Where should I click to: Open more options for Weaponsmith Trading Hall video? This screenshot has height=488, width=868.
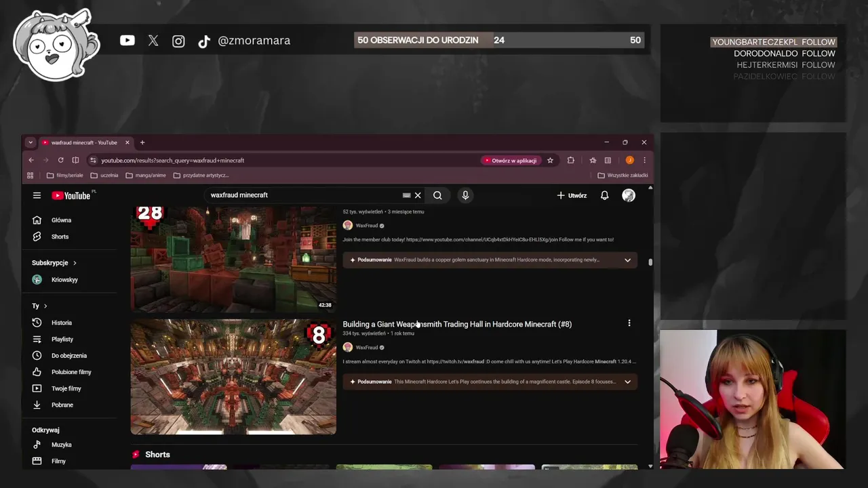(x=629, y=323)
